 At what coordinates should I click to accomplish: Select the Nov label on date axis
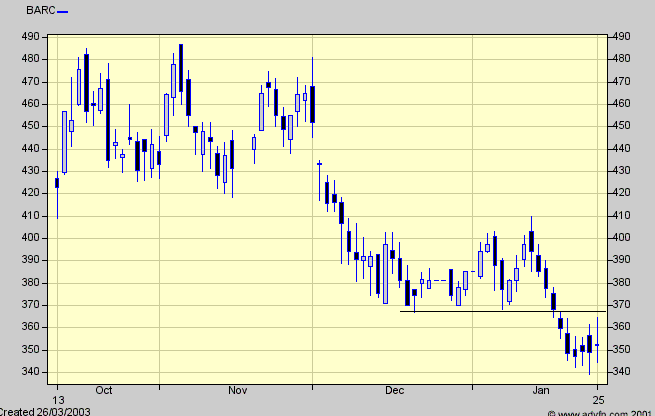click(237, 391)
